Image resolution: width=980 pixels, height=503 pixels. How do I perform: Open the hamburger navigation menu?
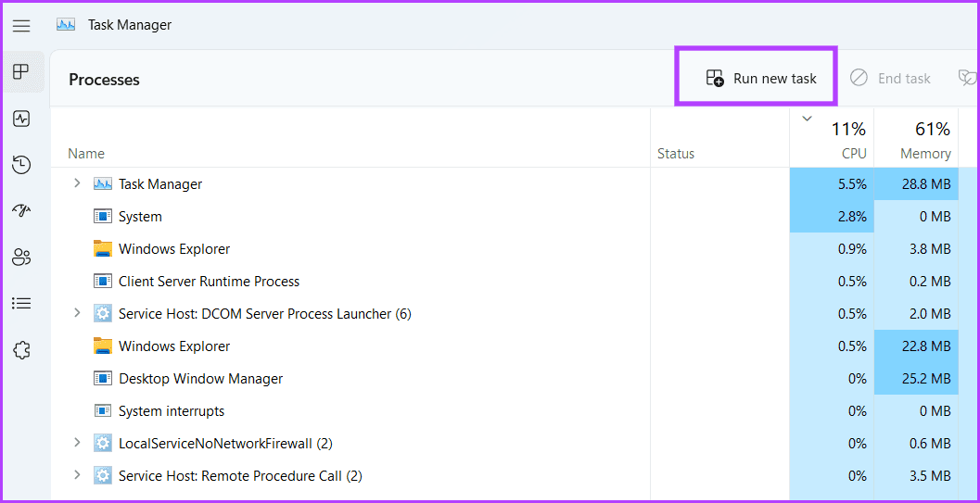point(21,26)
